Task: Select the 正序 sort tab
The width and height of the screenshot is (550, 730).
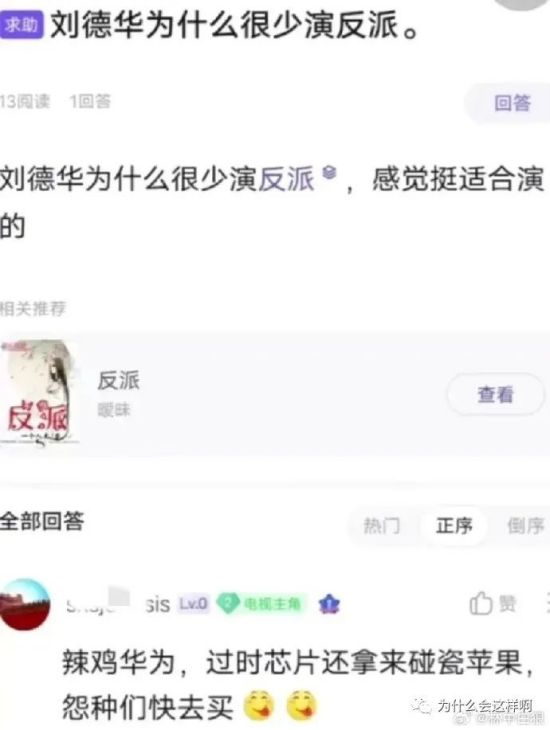Action: pyautogui.click(x=454, y=526)
